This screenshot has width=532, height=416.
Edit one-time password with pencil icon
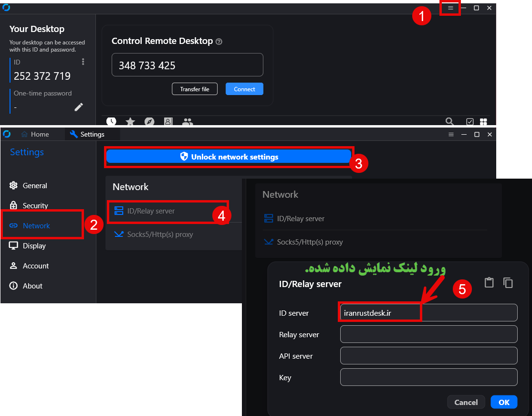click(x=79, y=107)
